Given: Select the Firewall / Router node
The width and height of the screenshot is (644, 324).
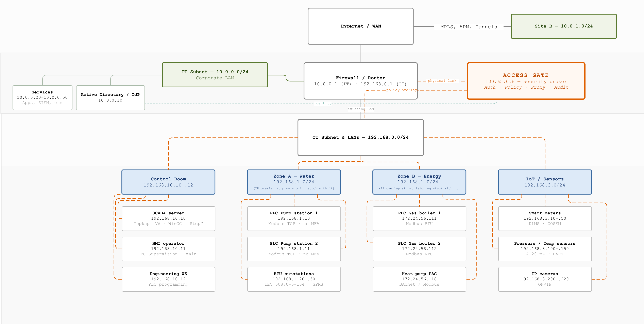Looking at the screenshot, I should click(x=360, y=81).
